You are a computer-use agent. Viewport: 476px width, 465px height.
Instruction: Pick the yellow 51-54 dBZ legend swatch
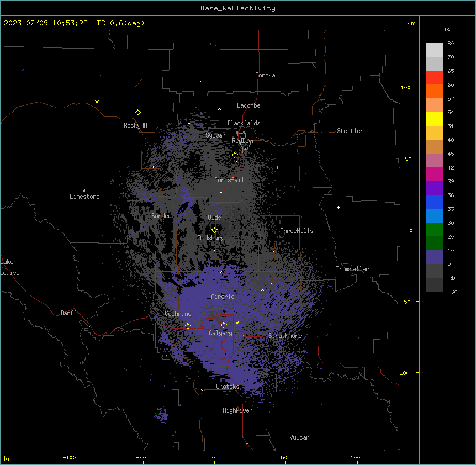[x=434, y=119]
